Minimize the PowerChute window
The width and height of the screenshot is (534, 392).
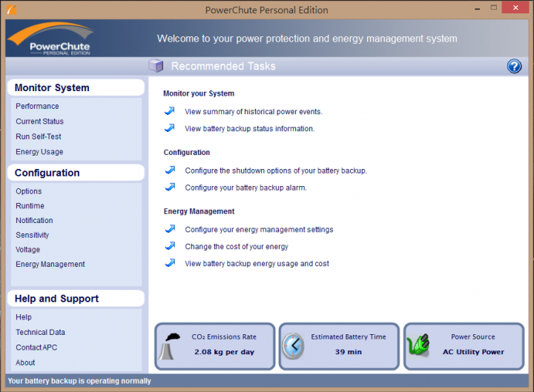click(x=477, y=8)
